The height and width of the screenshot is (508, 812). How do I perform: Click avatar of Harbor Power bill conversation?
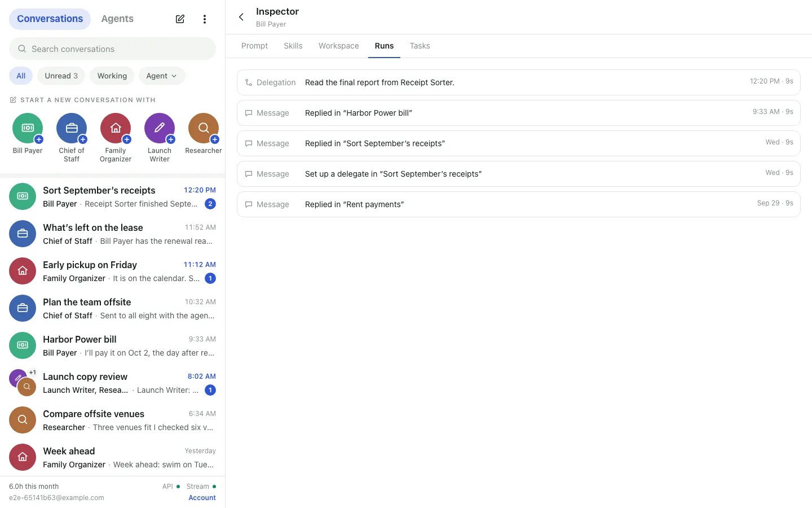[x=23, y=345]
